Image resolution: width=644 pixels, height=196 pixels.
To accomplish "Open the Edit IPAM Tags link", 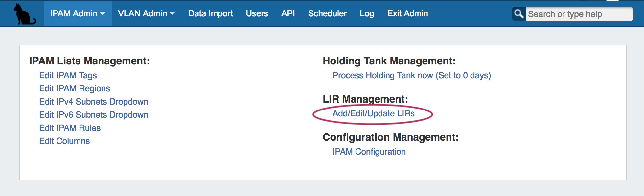I will click(x=68, y=75).
